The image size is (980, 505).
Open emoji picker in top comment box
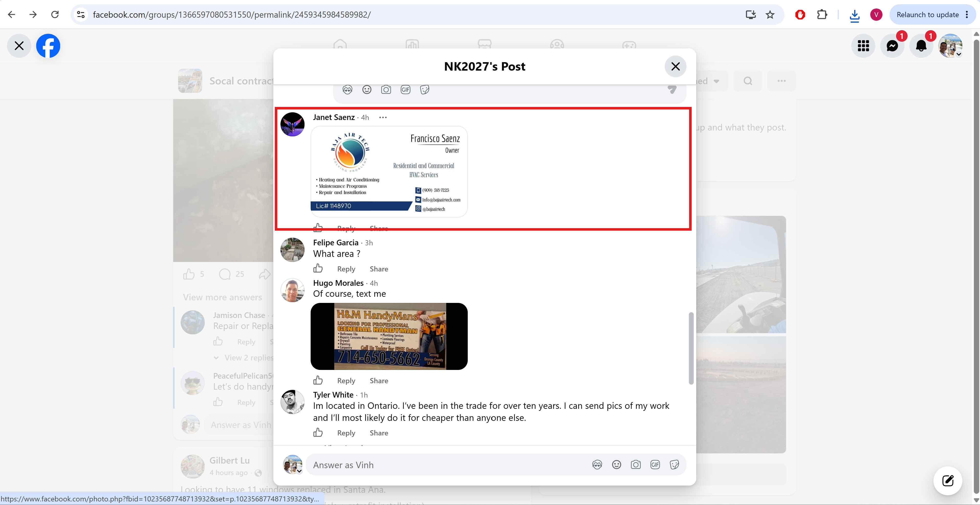click(367, 90)
